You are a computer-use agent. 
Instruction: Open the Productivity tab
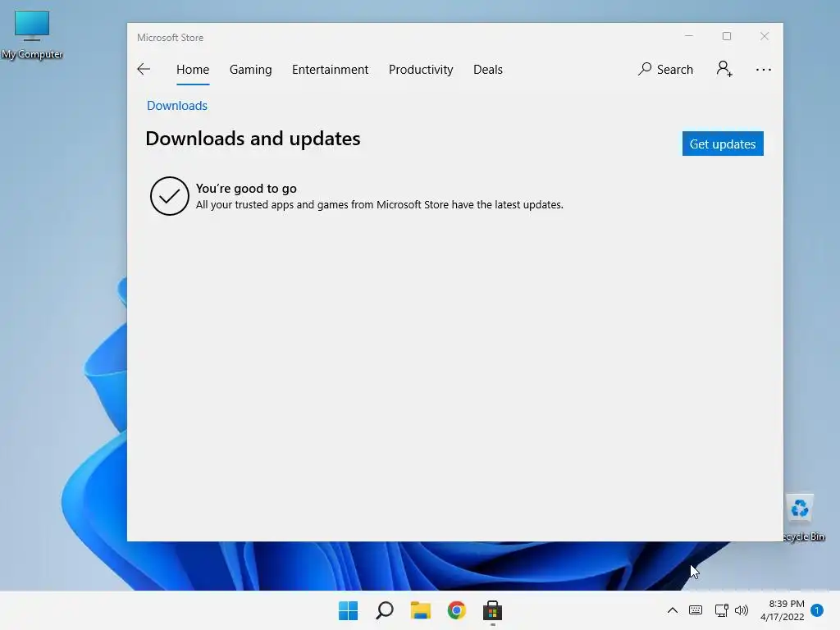421,70
